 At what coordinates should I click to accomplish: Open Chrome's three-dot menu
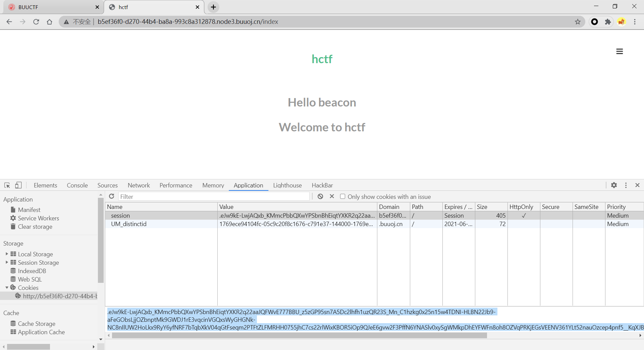635,22
